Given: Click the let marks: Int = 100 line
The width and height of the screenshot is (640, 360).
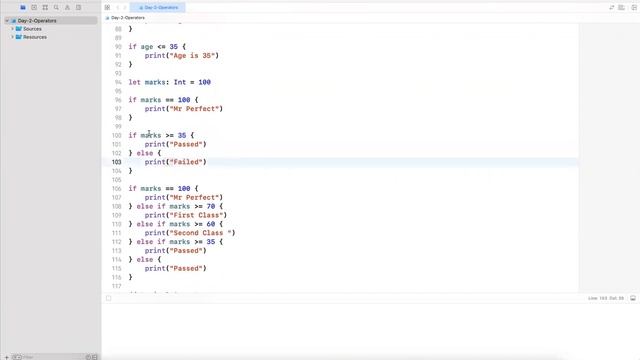Looking at the screenshot, I should (x=170, y=82).
